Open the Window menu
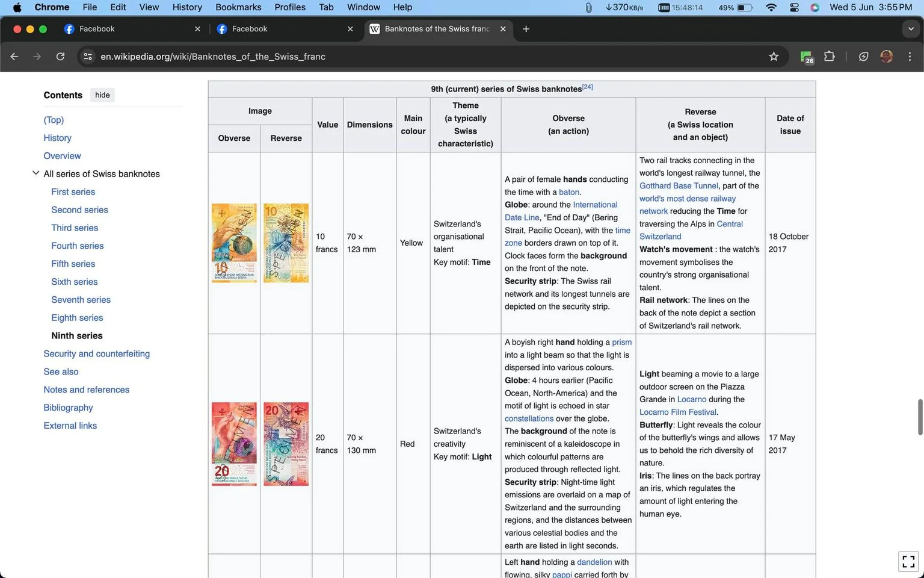Image resolution: width=924 pixels, height=578 pixels. tap(363, 7)
